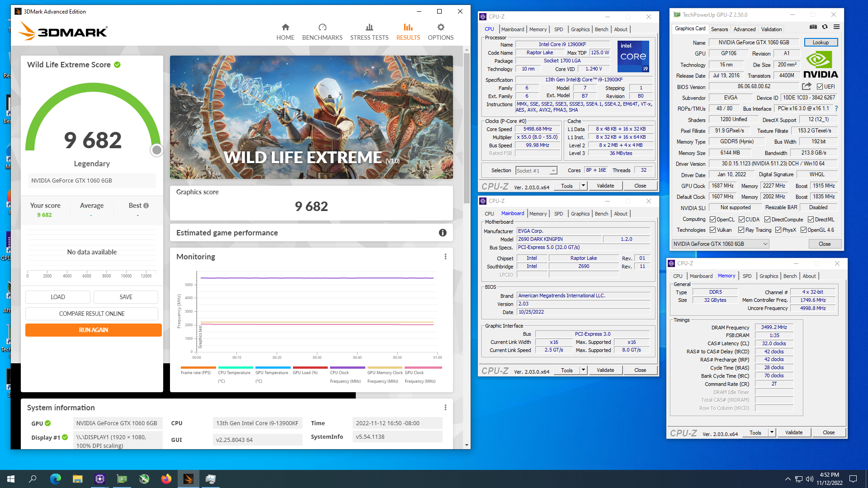
Task: Click the GPU Load (%) red legend swatch
Action: tap(310, 368)
